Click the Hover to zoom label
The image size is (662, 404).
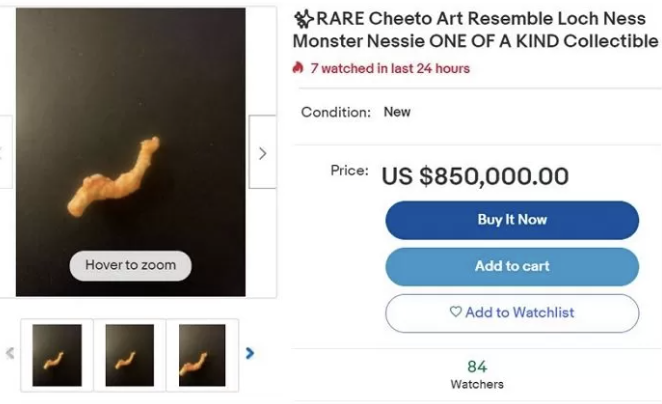130,265
